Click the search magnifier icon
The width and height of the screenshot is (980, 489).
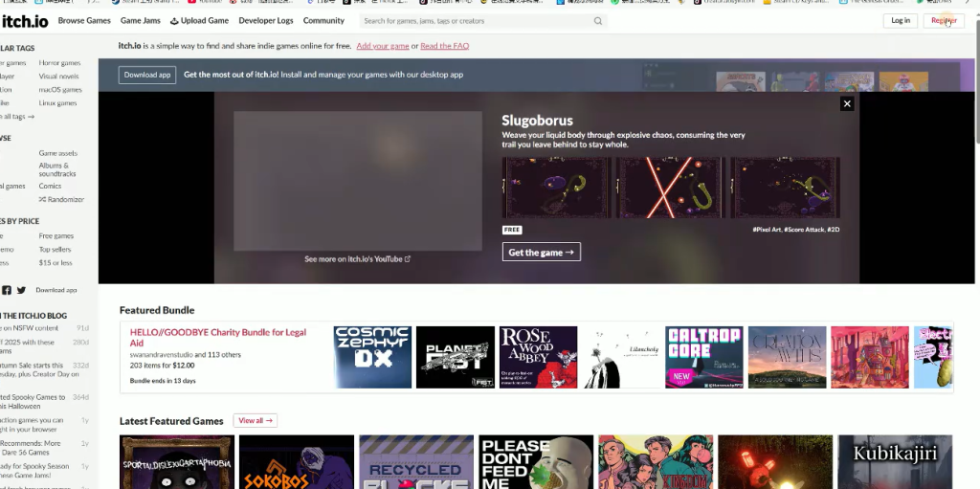pos(598,21)
